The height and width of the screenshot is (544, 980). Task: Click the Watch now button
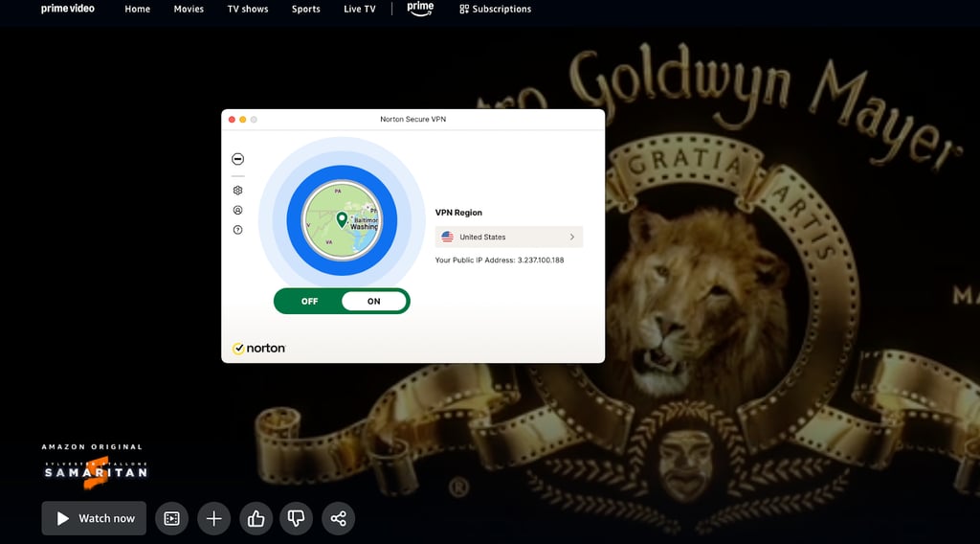coord(94,518)
